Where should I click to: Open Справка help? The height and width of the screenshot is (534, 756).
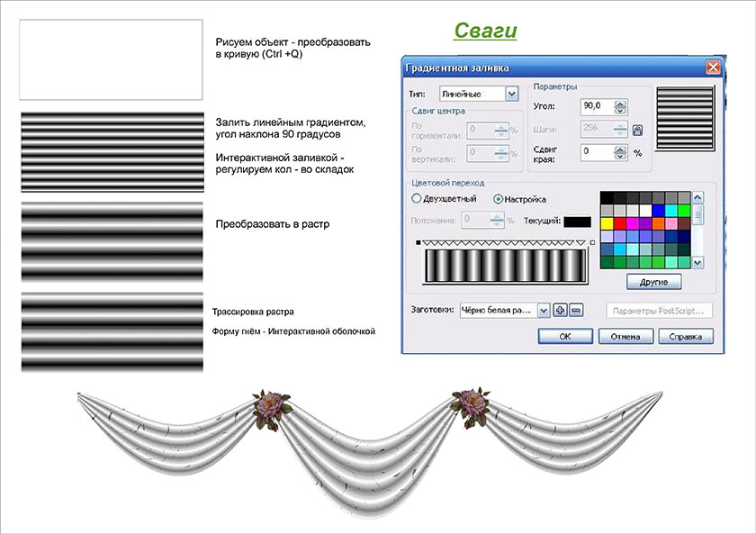click(x=686, y=337)
